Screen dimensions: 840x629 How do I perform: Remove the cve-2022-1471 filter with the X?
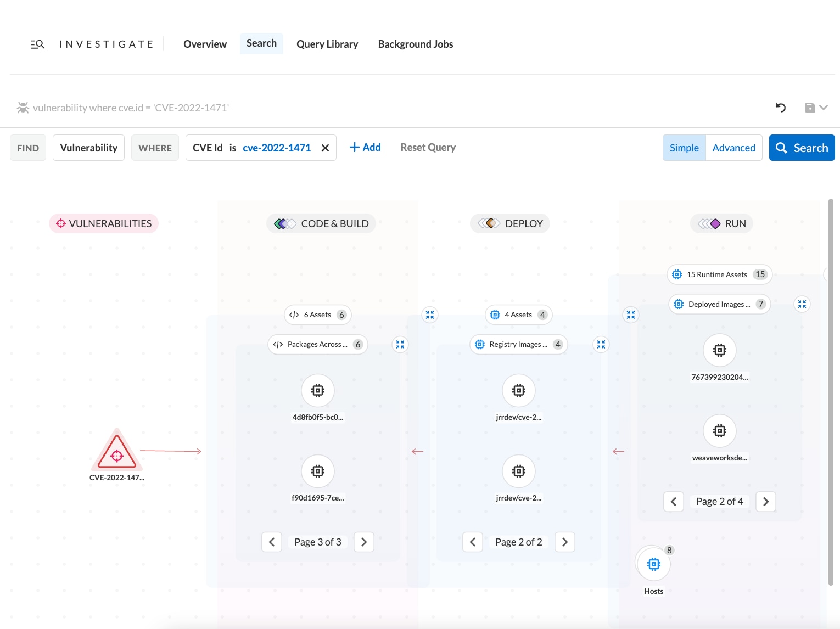(x=324, y=148)
